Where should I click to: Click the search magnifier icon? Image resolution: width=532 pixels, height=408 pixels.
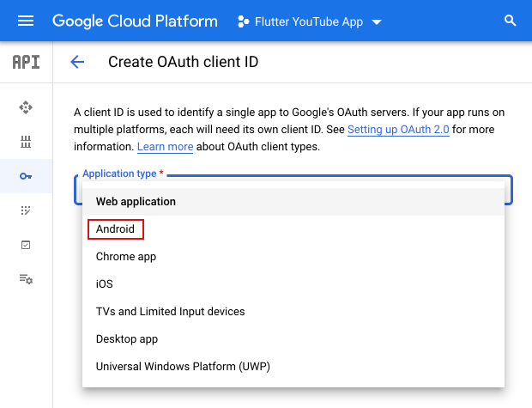point(511,21)
